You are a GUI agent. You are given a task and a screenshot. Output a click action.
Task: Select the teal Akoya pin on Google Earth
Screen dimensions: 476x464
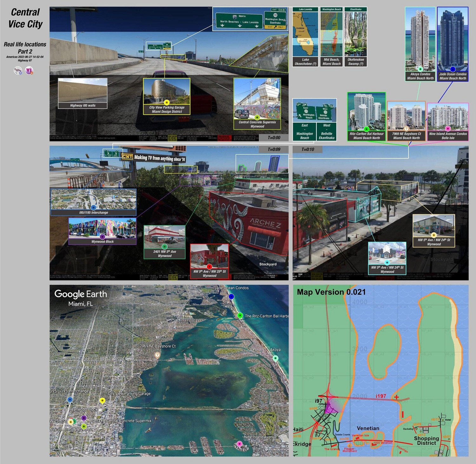pos(275,358)
